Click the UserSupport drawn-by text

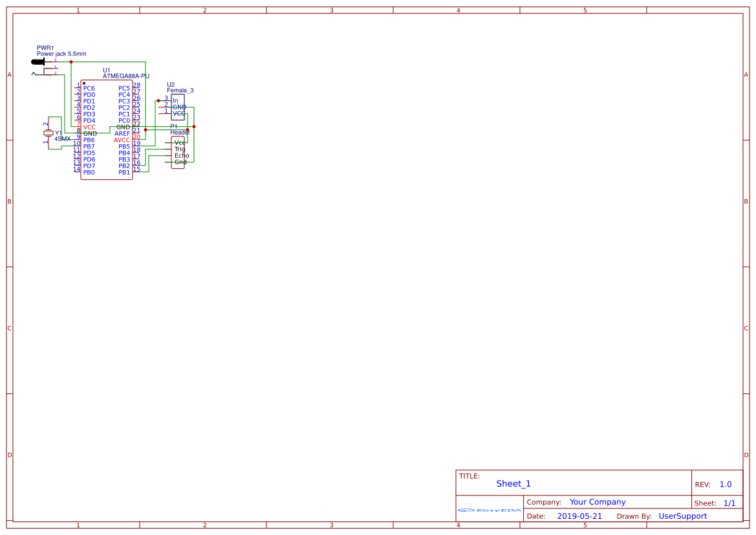click(682, 516)
